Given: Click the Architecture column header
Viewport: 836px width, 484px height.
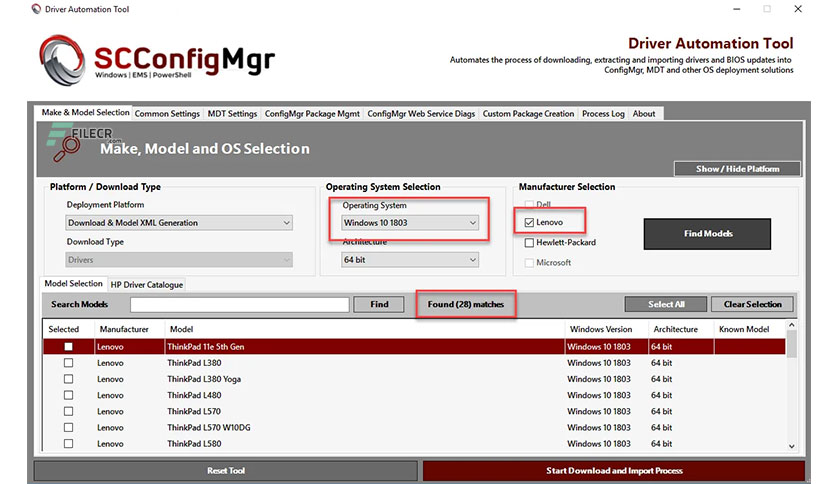Looking at the screenshot, I should (x=681, y=329).
